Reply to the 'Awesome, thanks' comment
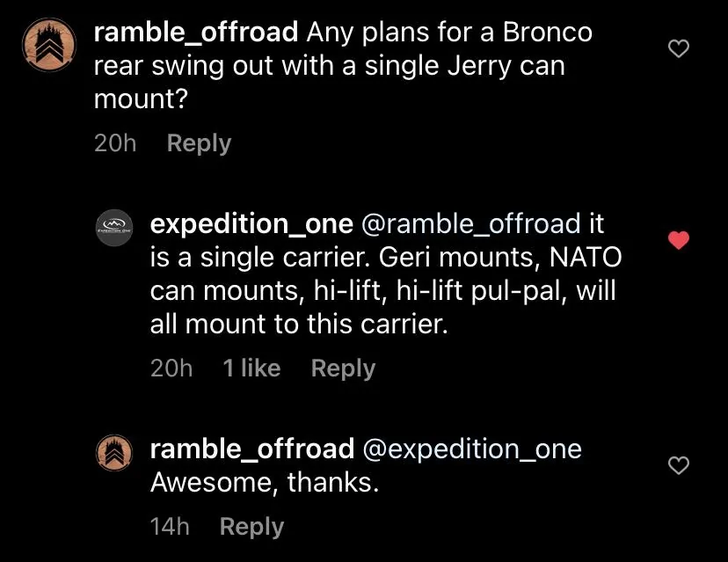 [x=251, y=527]
